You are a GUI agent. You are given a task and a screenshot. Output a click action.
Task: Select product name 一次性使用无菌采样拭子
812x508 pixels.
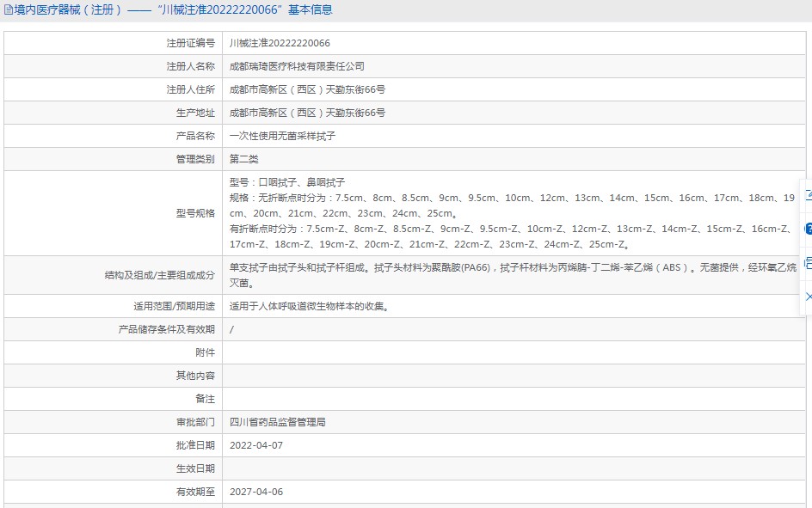coord(282,136)
